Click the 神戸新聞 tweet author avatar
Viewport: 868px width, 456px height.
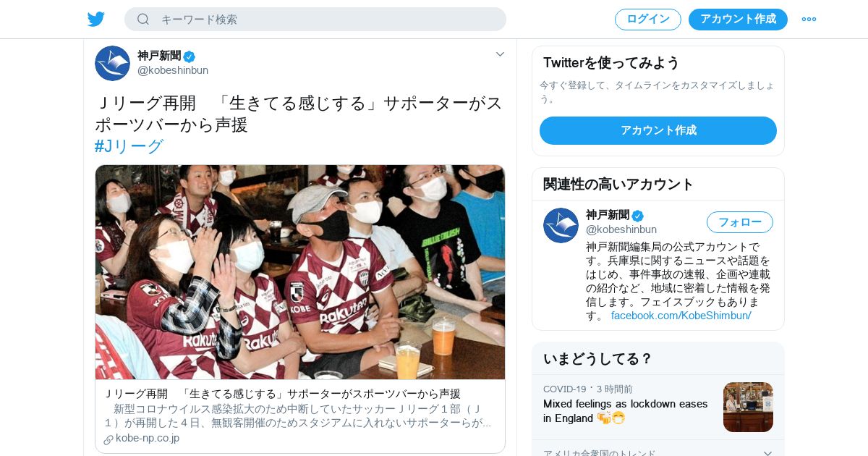[112, 63]
